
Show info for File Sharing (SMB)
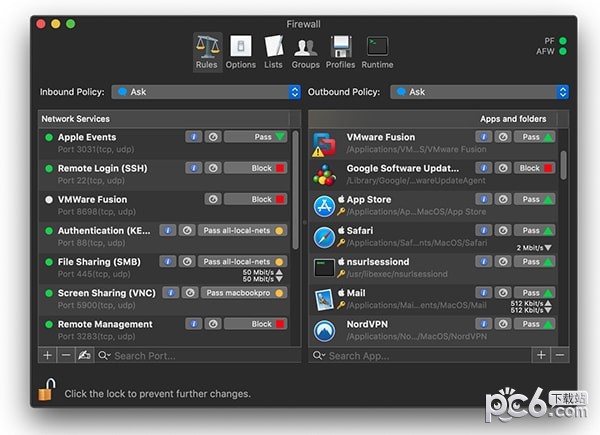point(168,262)
